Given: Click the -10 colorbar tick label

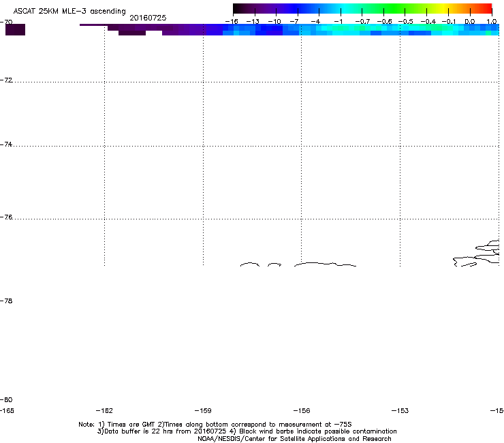Looking at the screenshot, I should pos(274,22).
